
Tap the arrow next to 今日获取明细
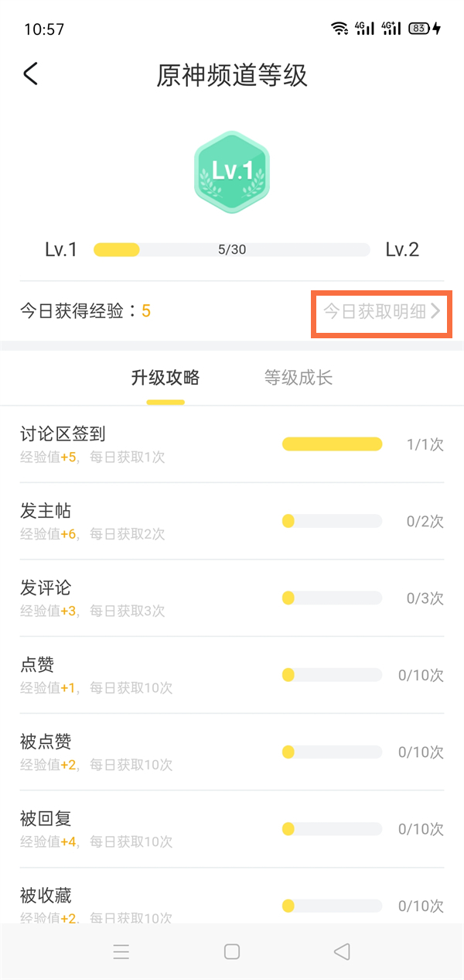tap(438, 314)
